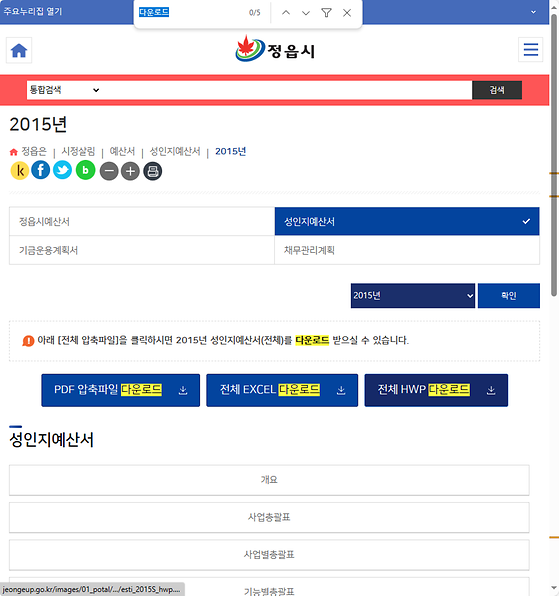Decrease text size minus icon
Screen dimensions: 559x596
109,171
